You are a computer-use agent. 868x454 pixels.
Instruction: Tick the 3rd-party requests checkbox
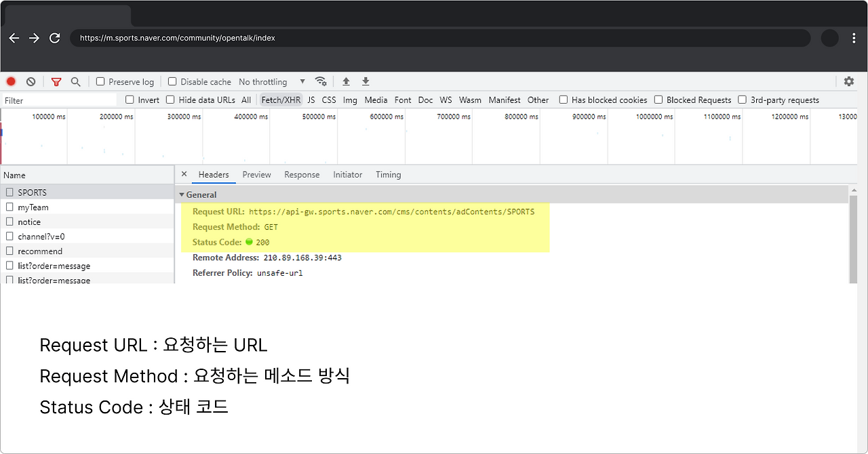(x=742, y=100)
